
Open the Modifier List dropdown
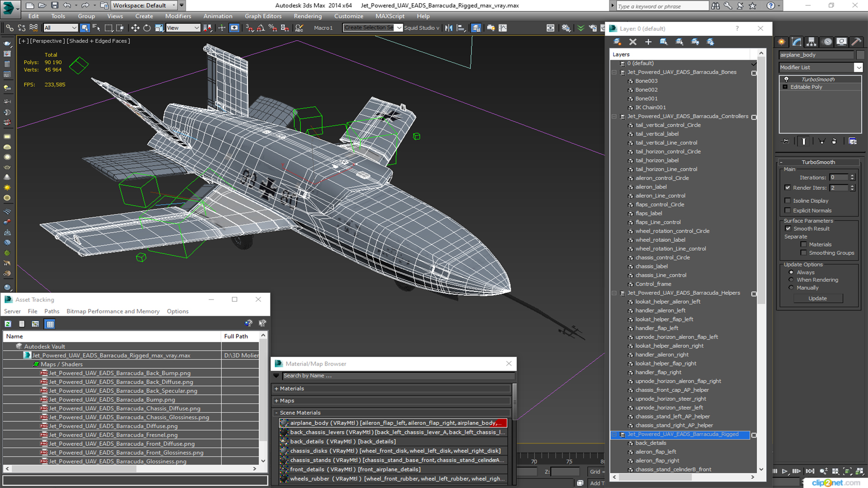pos(858,67)
